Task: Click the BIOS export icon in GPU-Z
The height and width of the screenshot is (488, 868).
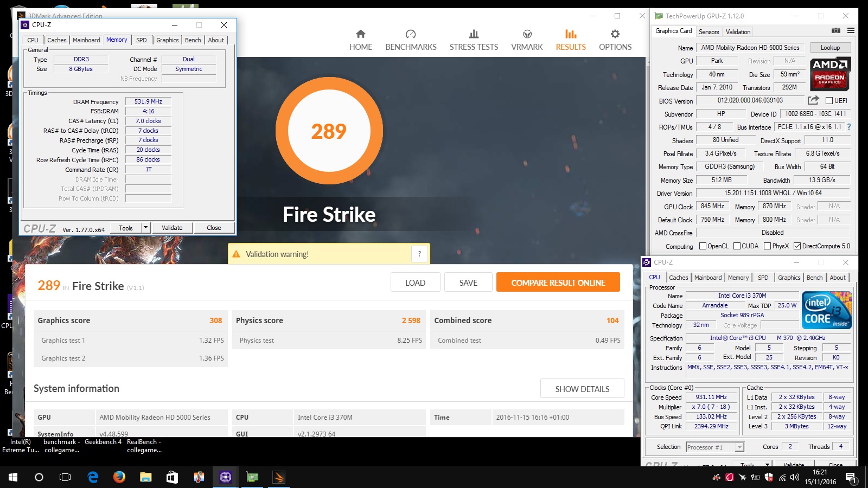Action: coord(813,100)
